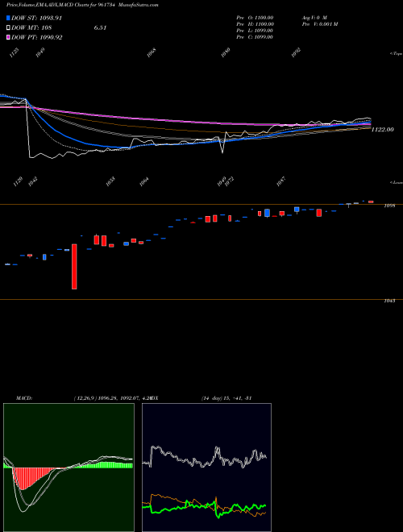The height and width of the screenshot is (532, 403).
Task: Click the 1092 top swing label
Action: click(x=297, y=53)
